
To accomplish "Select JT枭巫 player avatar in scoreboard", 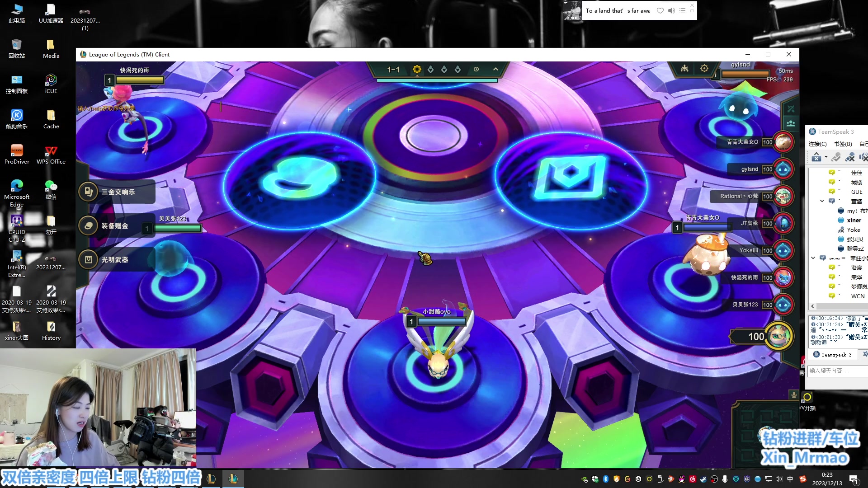I will click(x=783, y=223).
